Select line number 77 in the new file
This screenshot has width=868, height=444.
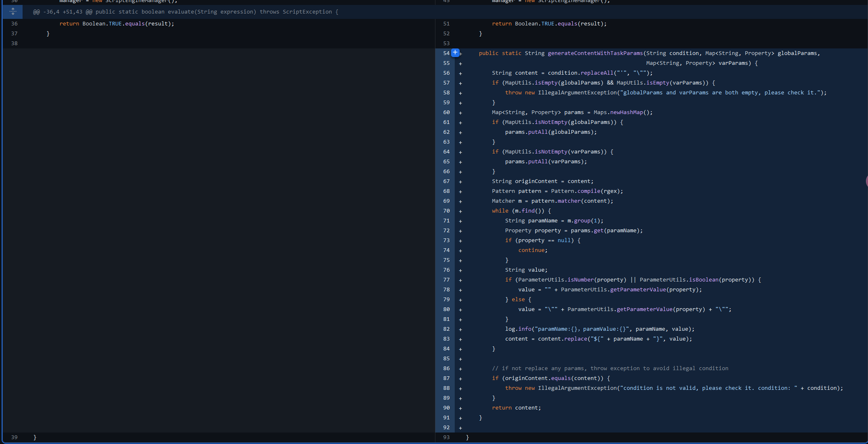pyautogui.click(x=446, y=280)
